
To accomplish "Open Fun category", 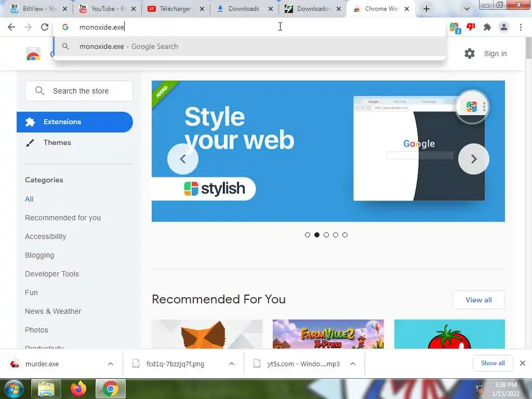I will (31, 292).
